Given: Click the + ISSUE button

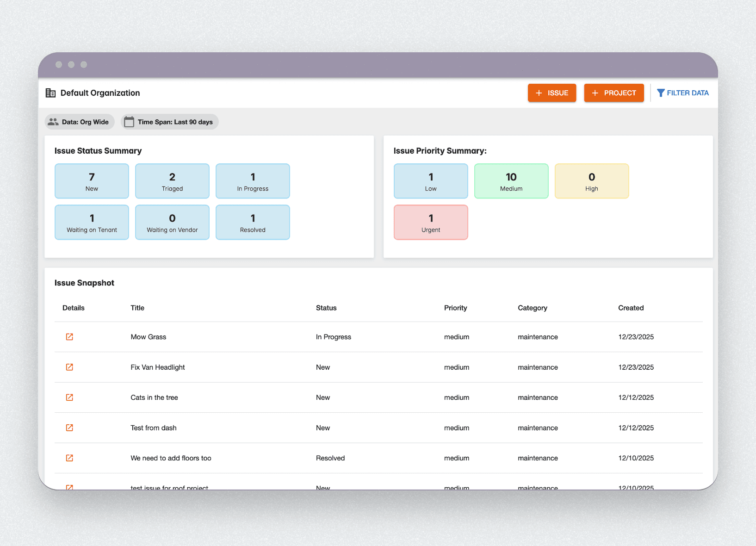Looking at the screenshot, I should click(x=552, y=93).
